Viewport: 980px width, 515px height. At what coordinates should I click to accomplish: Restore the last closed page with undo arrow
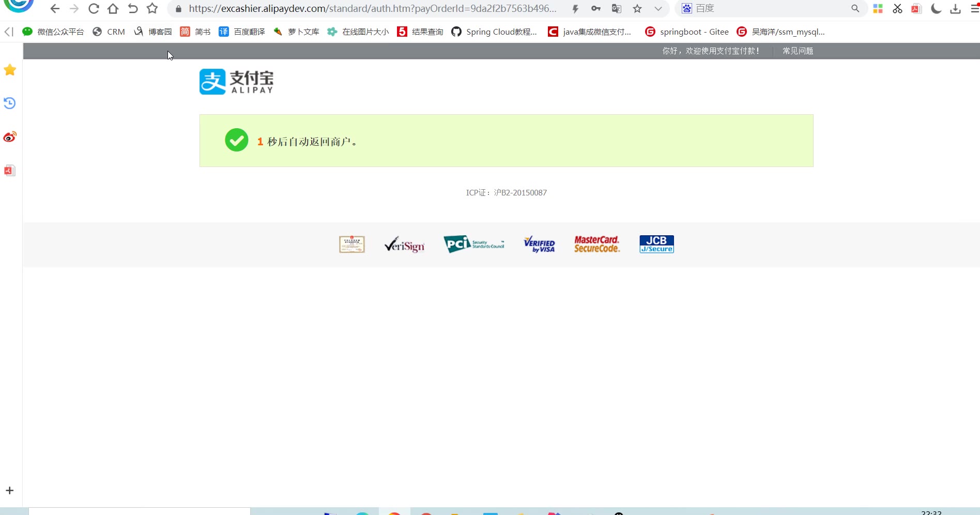pos(133,9)
